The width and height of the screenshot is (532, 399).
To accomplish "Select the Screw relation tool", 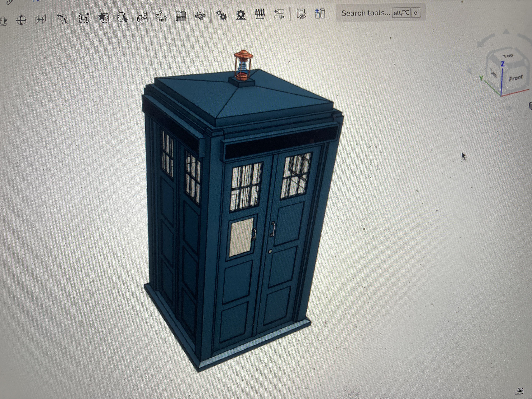I will click(x=260, y=14).
